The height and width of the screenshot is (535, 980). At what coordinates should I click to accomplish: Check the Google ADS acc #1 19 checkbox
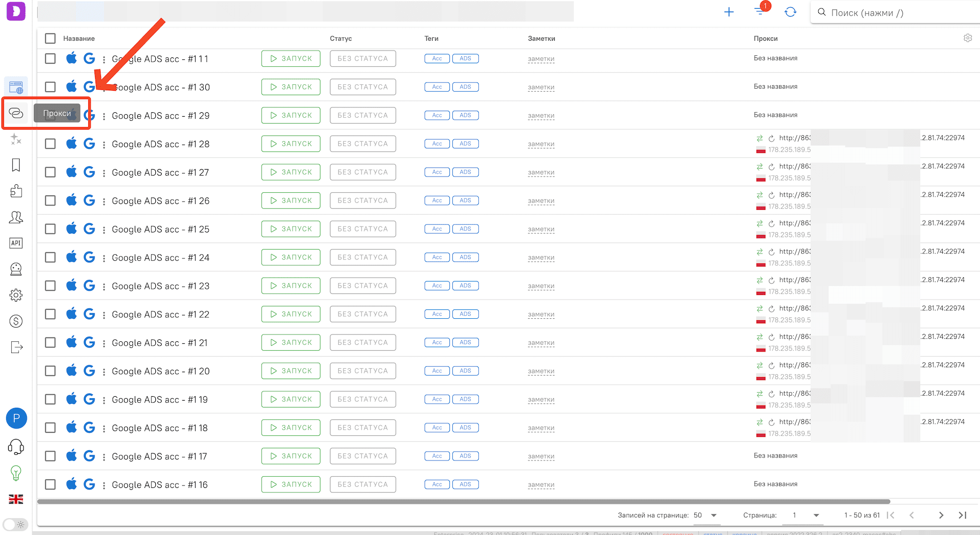coord(50,400)
